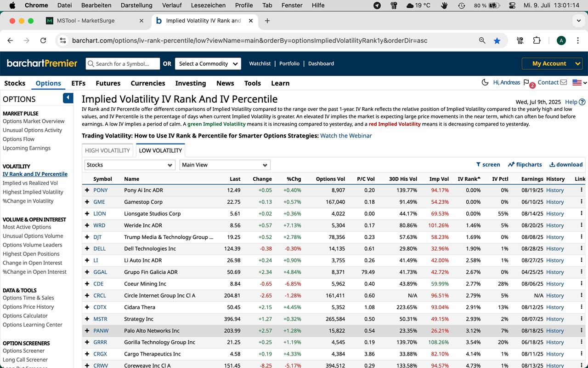The width and height of the screenshot is (588, 368).
Task: Click Watch the Webinar link
Action: (x=346, y=136)
